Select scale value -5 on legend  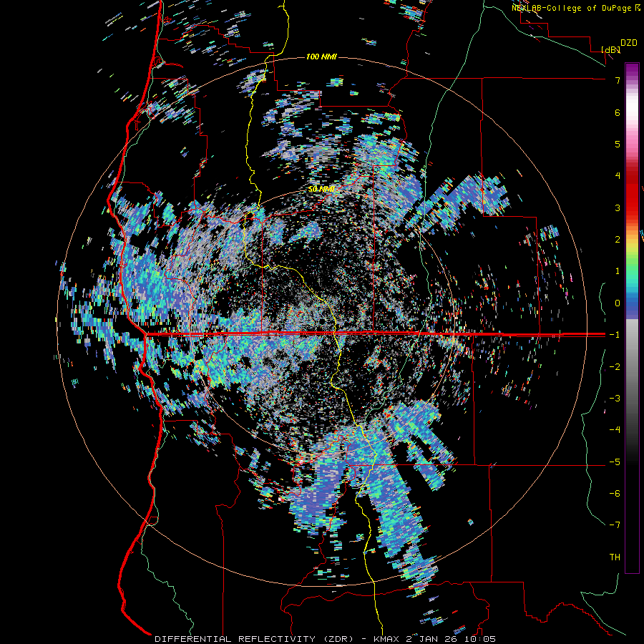(x=615, y=462)
